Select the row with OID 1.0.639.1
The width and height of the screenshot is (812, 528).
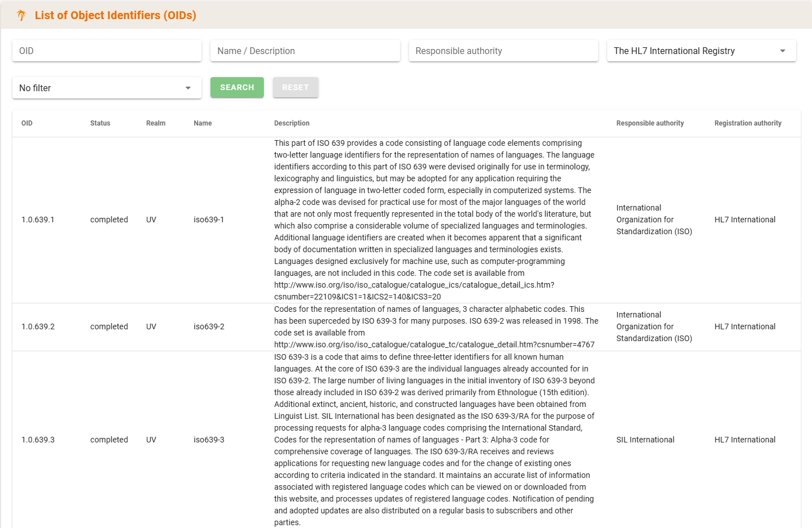[38, 220]
